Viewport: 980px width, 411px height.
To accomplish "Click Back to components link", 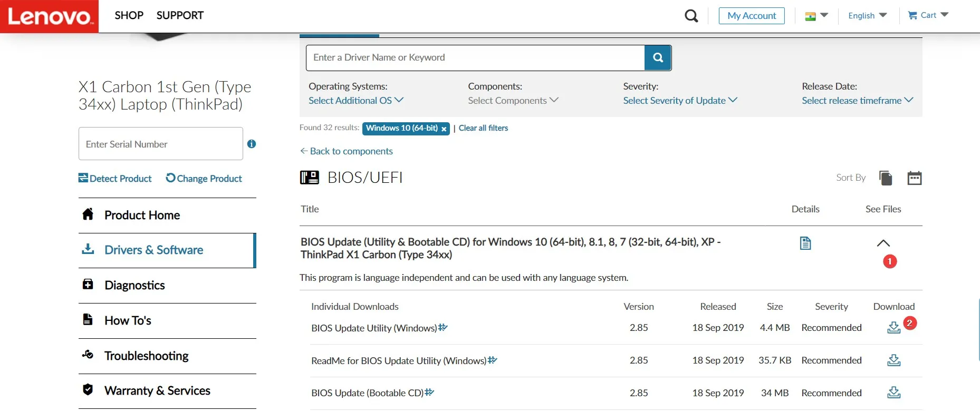I will (346, 151).
